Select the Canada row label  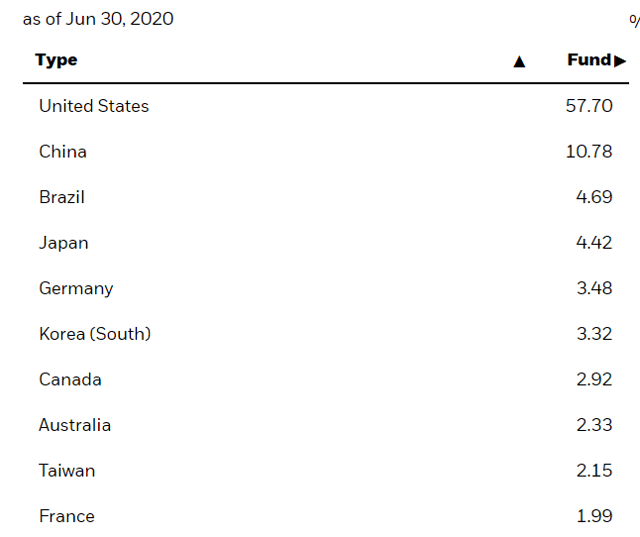(x=70, y=379)
